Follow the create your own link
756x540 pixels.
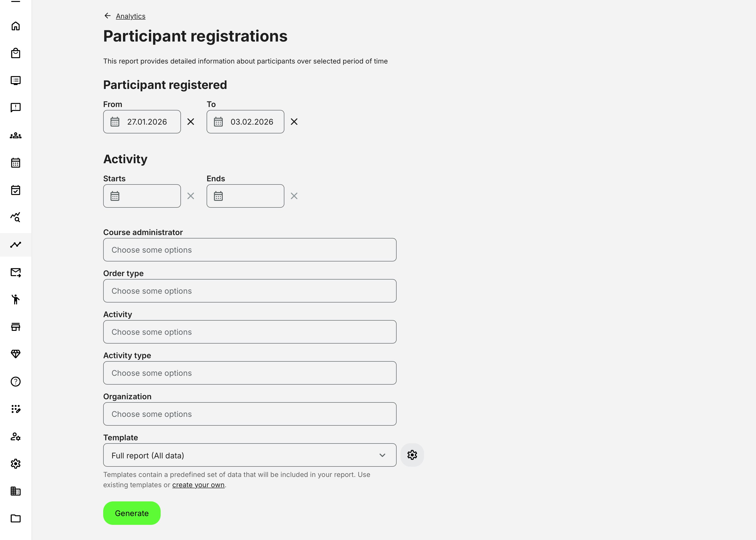pos(198,485)
